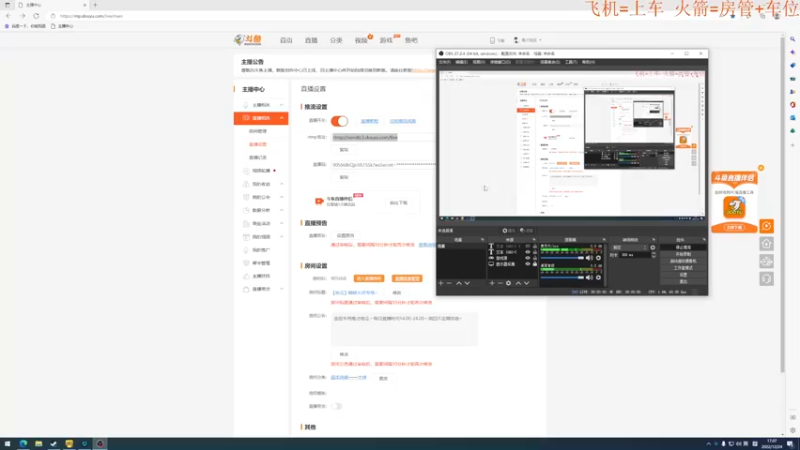Expand the 数据分析 sidebar section
800x450 pixels.
[282, 210]
